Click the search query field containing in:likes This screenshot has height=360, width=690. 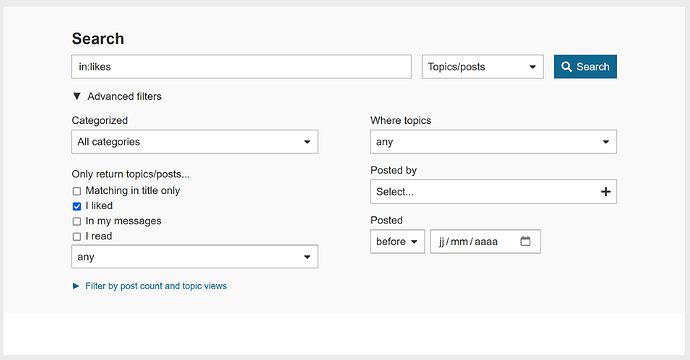click(x=241, y=66)
